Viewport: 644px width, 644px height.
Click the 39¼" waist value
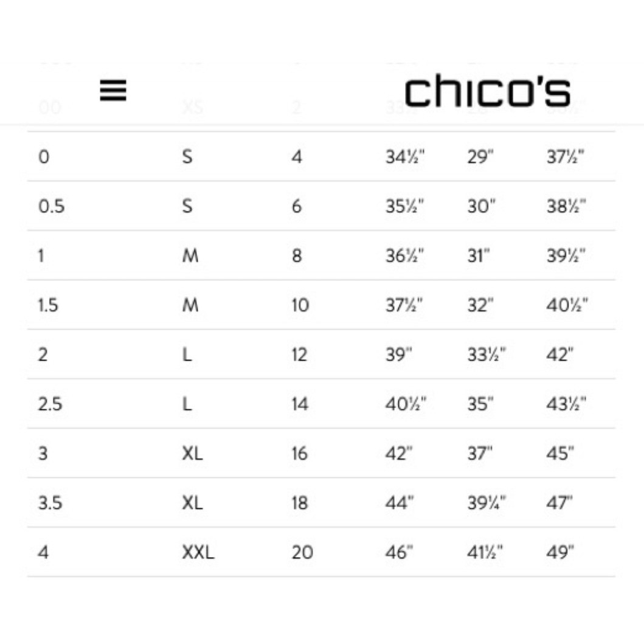(x=486, y=503)
